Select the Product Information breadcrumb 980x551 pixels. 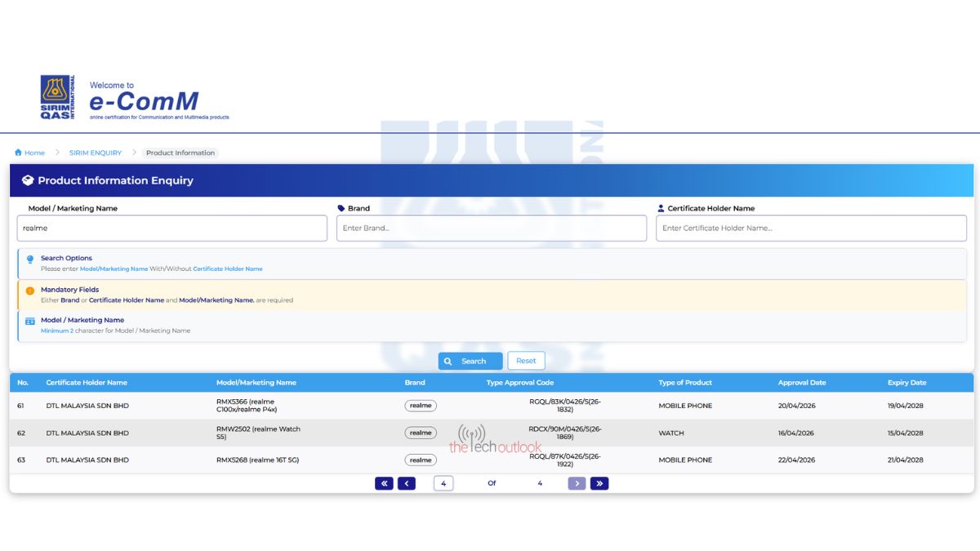point(180,153)
